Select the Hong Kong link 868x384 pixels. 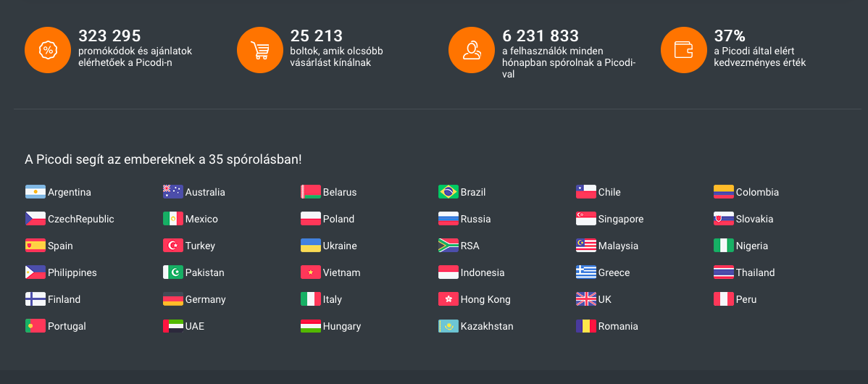pos(485,299)
